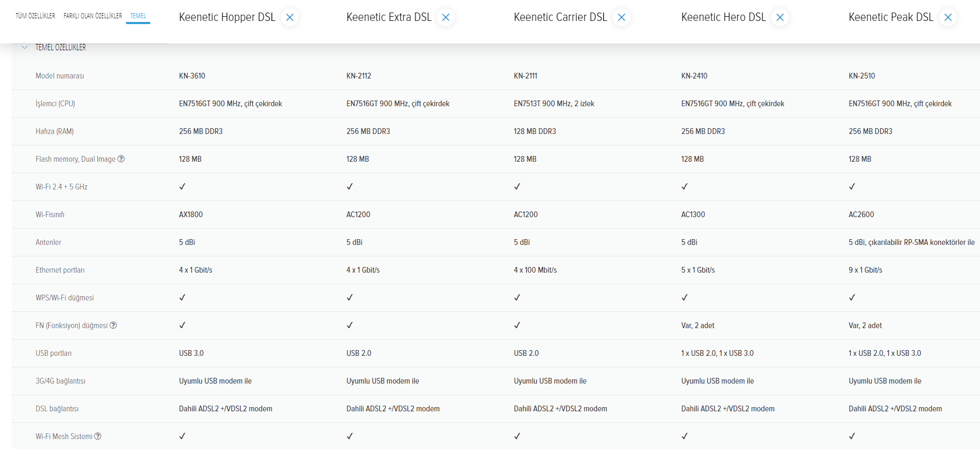
Task: Remove Keenetic Extra DSL from comparison
Action: [446, 17]
